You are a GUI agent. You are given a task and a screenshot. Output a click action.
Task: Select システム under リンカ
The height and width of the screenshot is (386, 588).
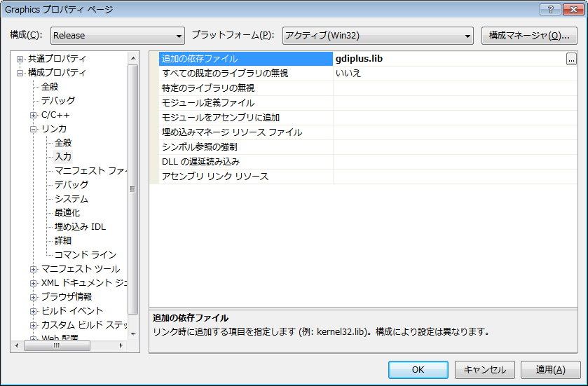point(71,199)
